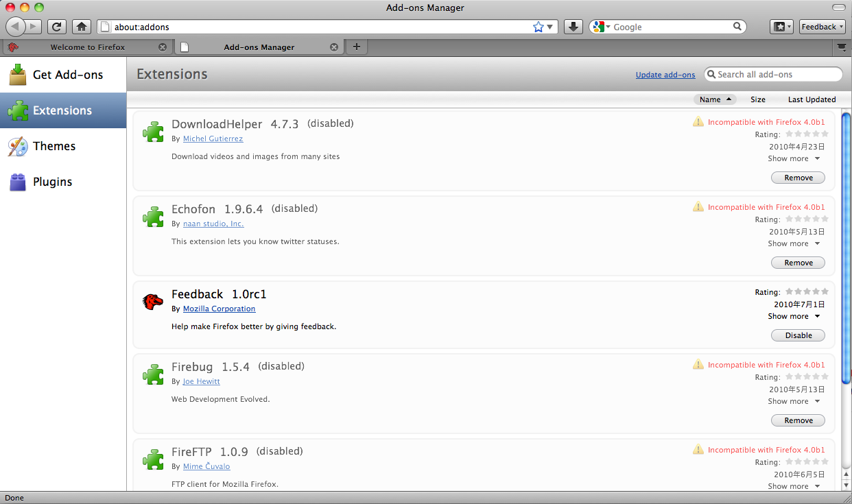Image resolution: width=852 pixels, height=504 pixels.
Task: Remove the Firebug extension
Action: tap(798, 420)
